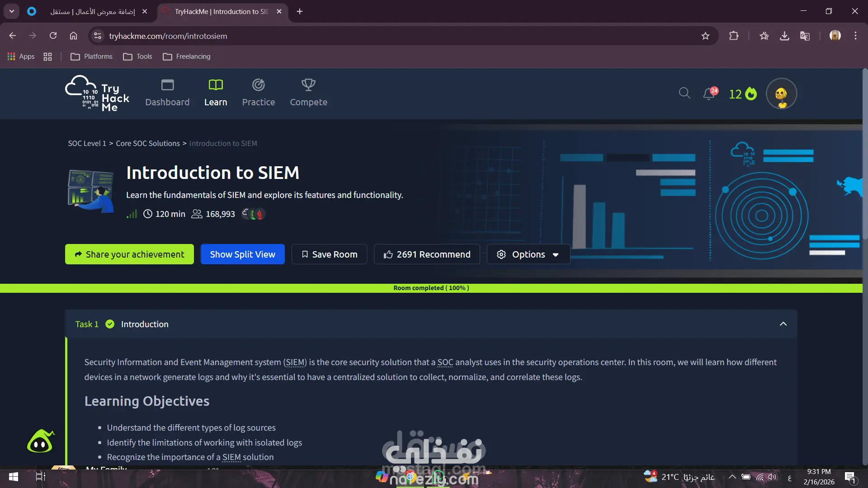
Task: Open the TryHackMe search icon
Action: pyautogui.click(x=684, y=93)
